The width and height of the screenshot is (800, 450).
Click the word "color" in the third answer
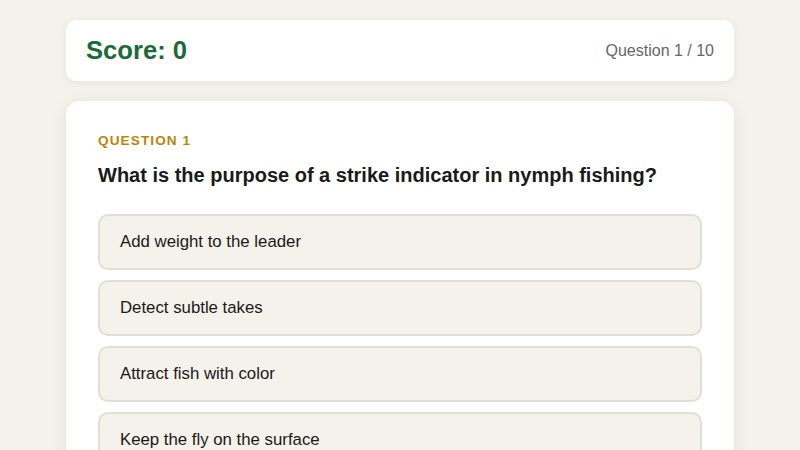[x=256, y=374]
